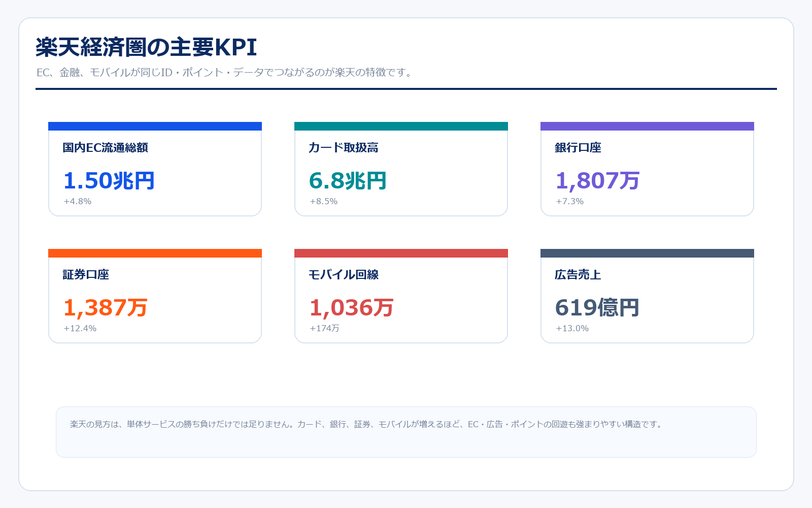
Task: Select the 国内EC流通総額 card label
Action: 106,148
